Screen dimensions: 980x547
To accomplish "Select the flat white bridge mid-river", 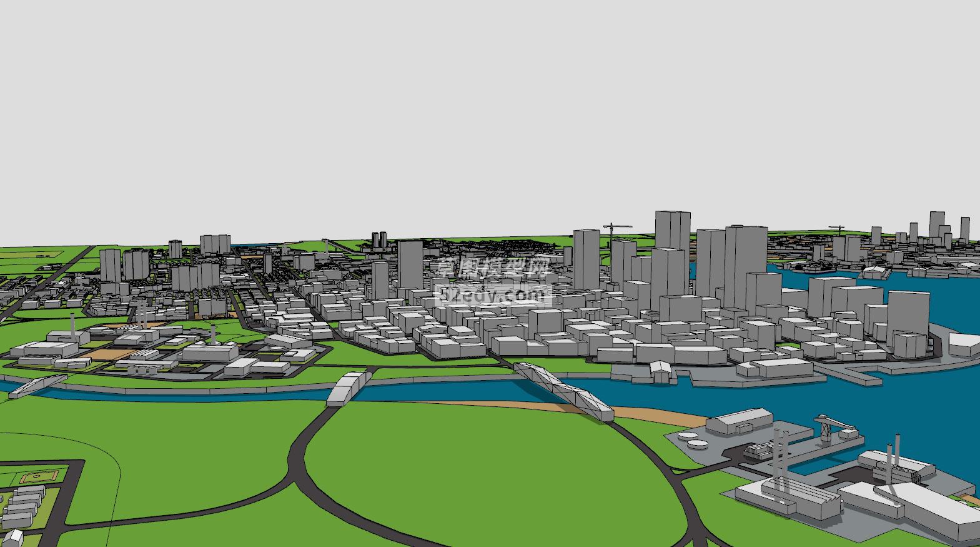I will tap(349, 388).
